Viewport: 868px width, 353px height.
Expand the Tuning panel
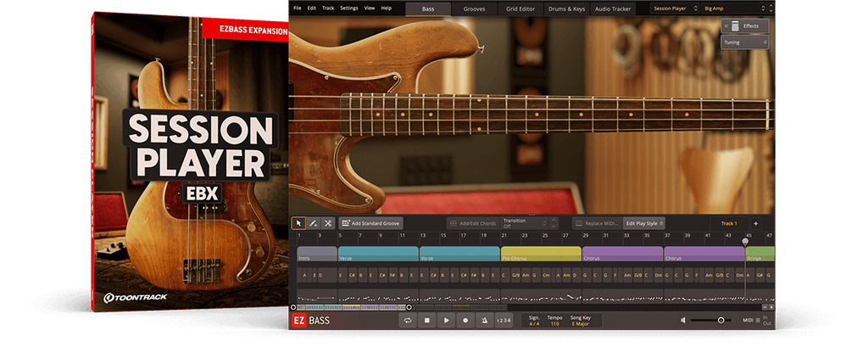point(744,42)
